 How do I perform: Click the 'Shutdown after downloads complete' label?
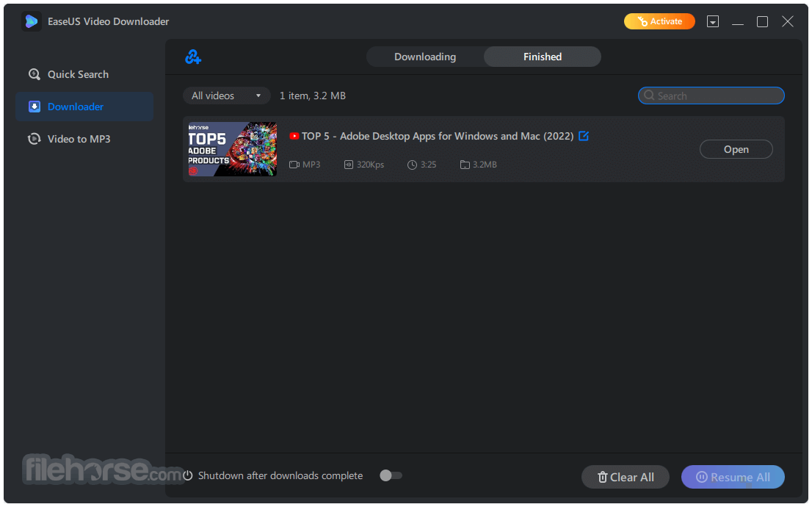click(x=280, y=475)
